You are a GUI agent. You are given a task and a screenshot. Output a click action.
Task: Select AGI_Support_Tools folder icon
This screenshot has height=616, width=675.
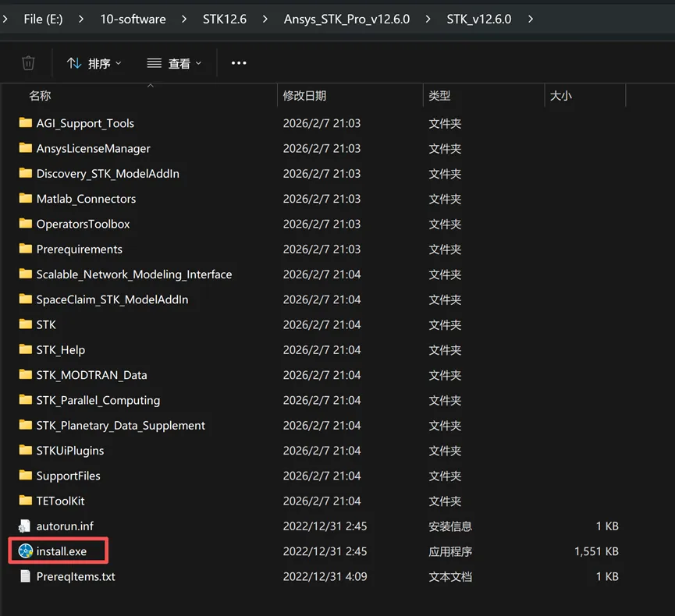click(x=26, y=123)
